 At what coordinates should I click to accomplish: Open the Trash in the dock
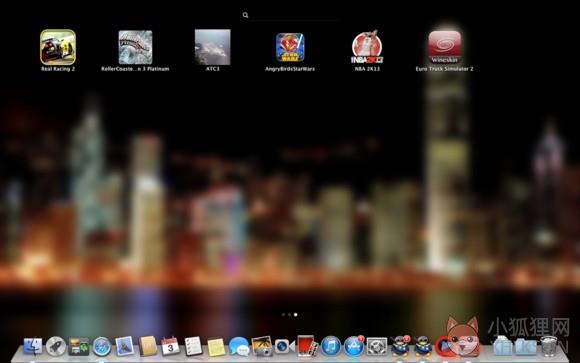549,346
